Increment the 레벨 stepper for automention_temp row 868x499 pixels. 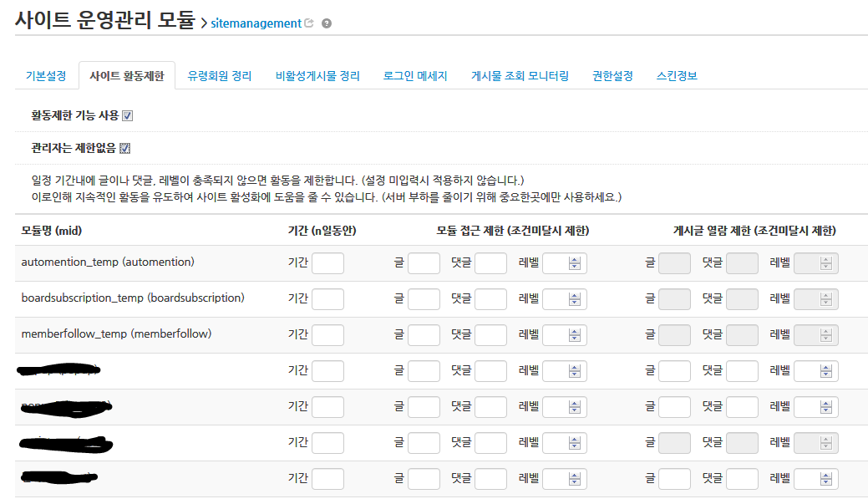pyautogui.click(x=575, y=258)
